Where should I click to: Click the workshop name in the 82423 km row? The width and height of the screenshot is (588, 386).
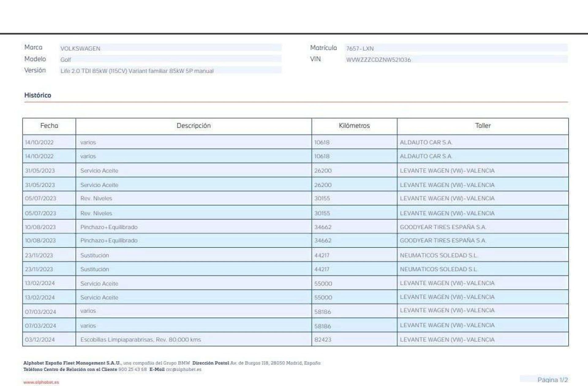tap(447, 339)
